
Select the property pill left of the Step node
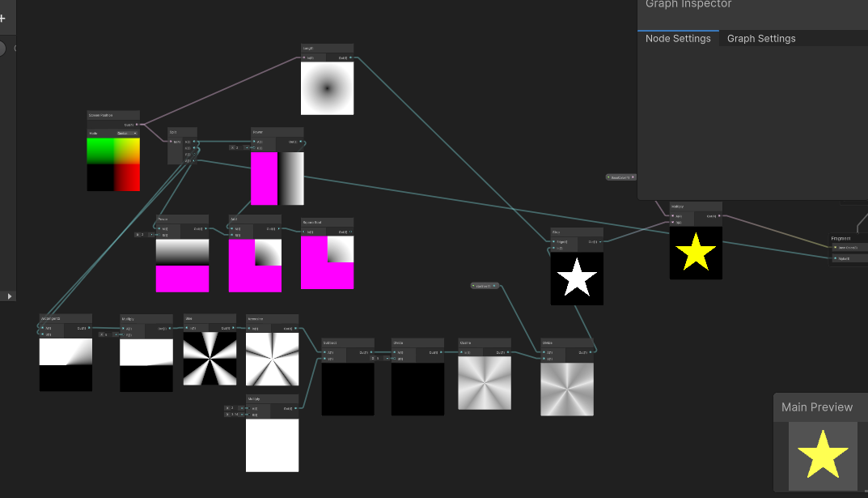pos(485,286)
